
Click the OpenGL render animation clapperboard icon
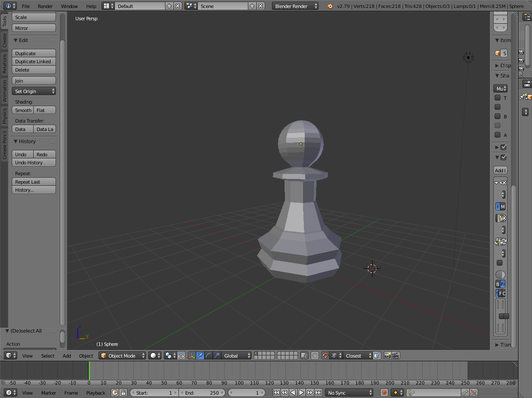[x=396, y=356]
